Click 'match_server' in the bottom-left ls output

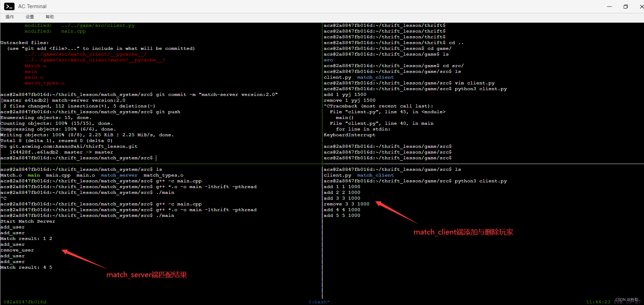click(119, 175)
